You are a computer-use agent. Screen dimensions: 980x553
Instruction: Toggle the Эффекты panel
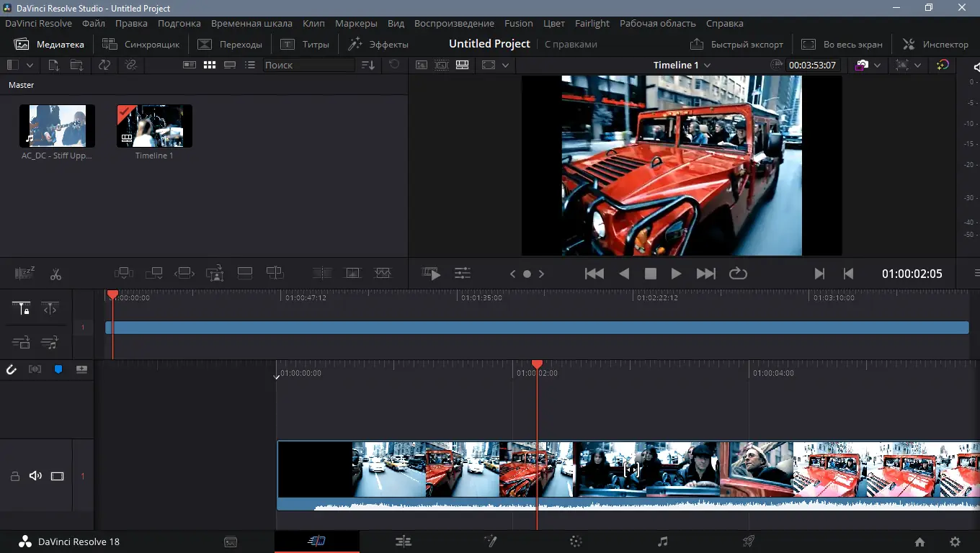coord(380,44)
